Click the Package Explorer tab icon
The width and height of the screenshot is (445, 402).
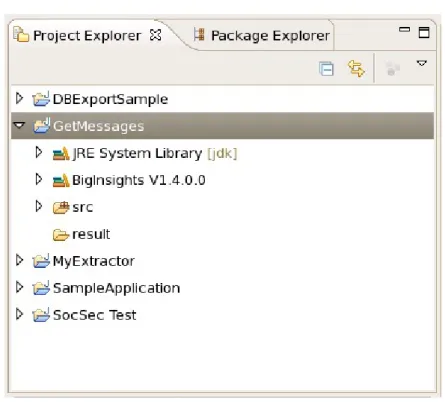click(199, 35)
